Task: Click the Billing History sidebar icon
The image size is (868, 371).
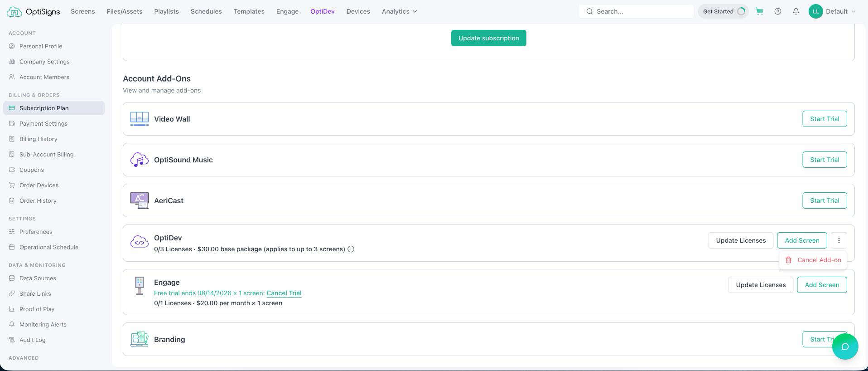Action: (12, 139)
